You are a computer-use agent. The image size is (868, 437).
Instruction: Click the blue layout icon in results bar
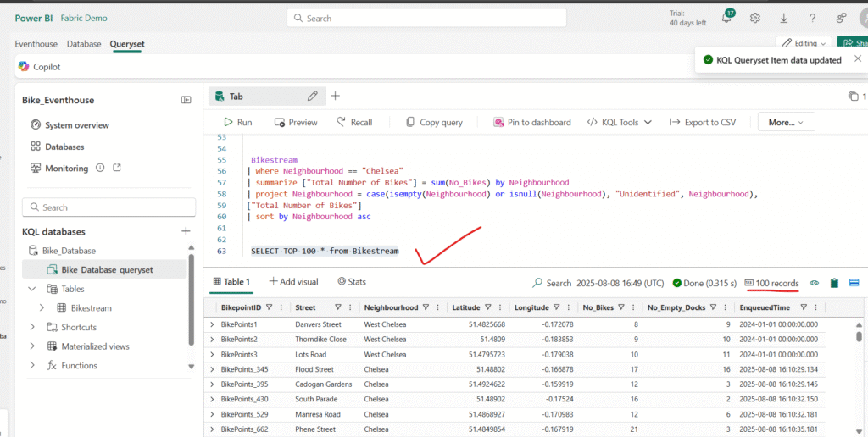click(854, 283)
